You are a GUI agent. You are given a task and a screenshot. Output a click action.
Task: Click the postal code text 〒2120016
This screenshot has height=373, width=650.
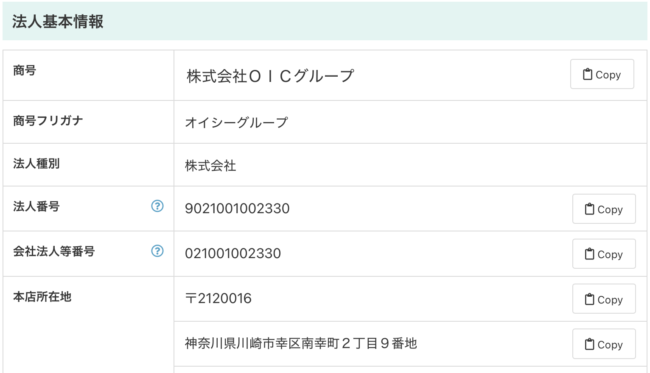pyautogui.click(x=218, y=298)
